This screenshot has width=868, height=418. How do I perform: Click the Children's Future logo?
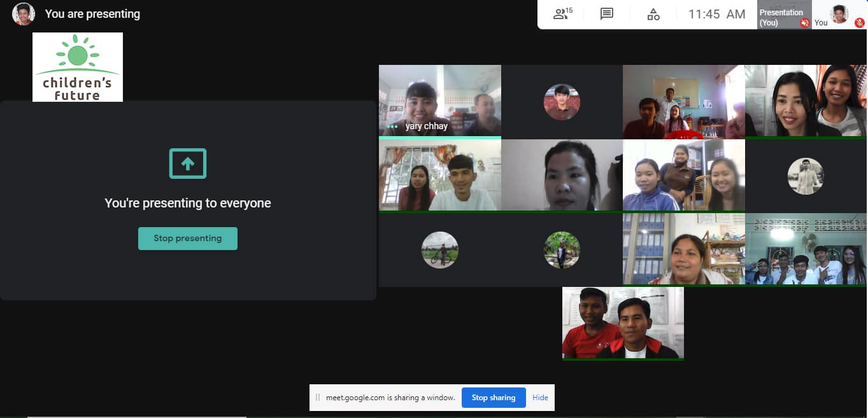click(78, 67)
